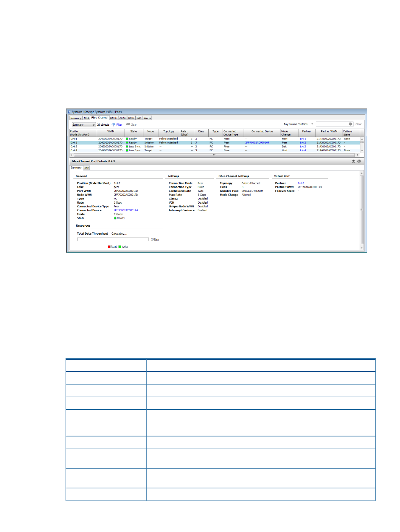Sort by the Connected Device column header
Viewport: 400px width, 532px height.
tap(262, 133)
